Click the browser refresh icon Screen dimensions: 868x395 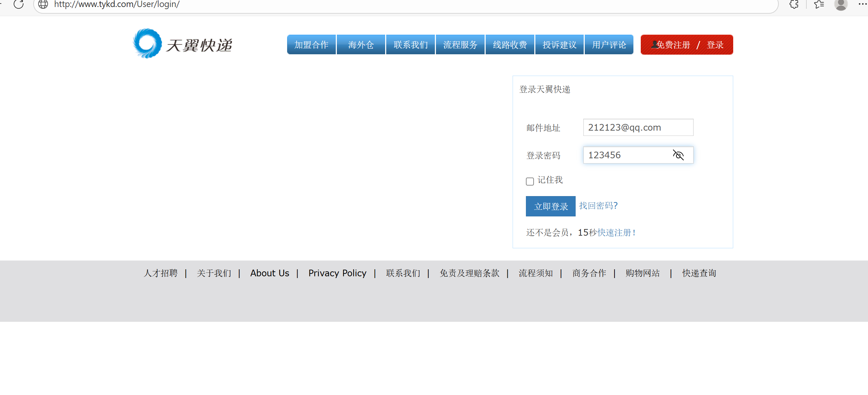tap(19, 4)
